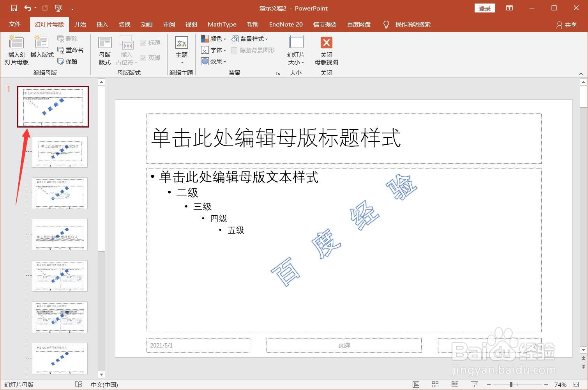The image size is (588, 390).
Task: Click the 74% zoom level
Action: [x=560, y=385]
